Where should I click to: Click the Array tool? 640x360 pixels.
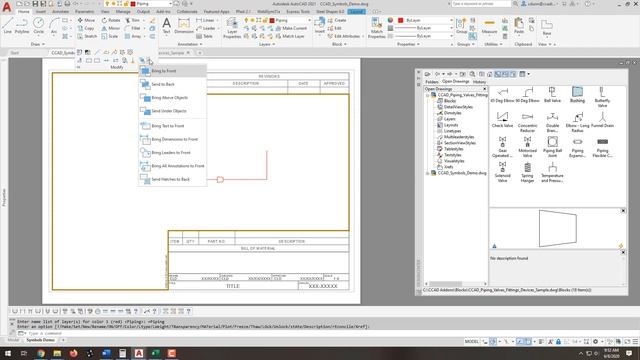tap(133, 36)
